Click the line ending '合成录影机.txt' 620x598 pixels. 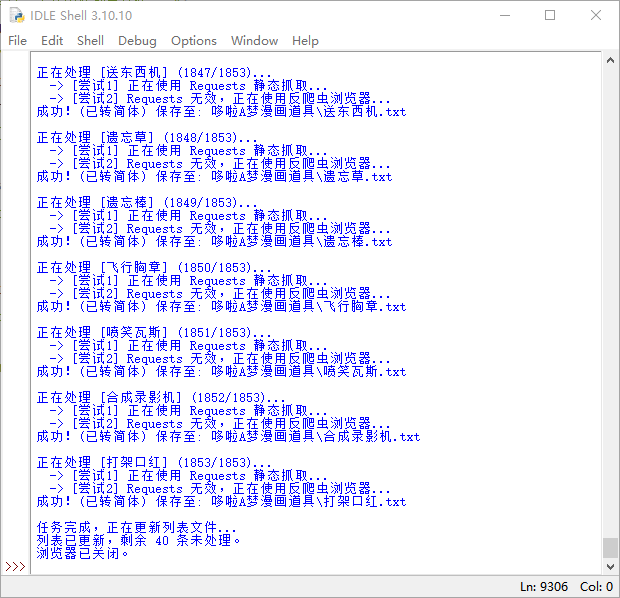[x=229, y=436]
